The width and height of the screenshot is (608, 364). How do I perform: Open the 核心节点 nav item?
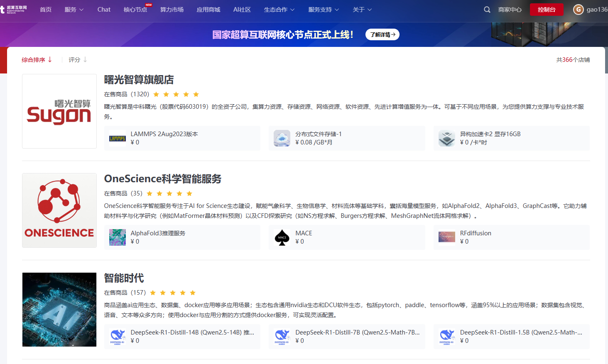[135, 10]
